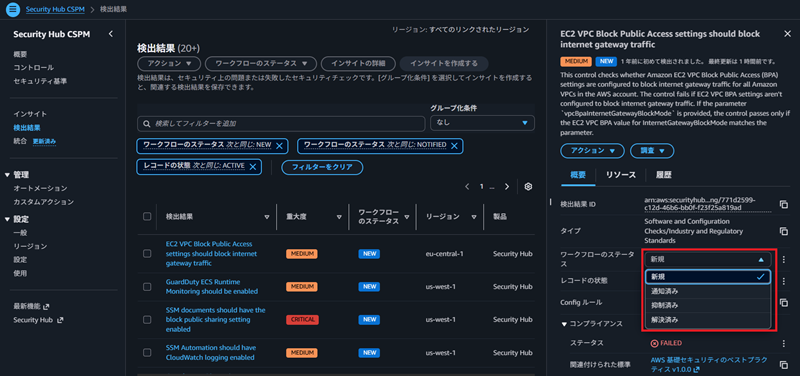Open SSM Automation CloudWatch logging finding link
The width and height of the screenshot is (800, 376).
coord(211,353)
